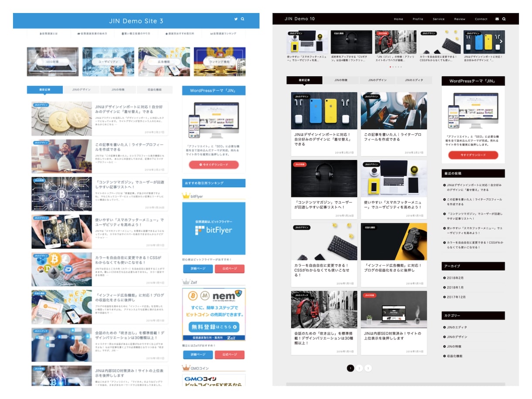The height and width of the screenshot is (399, 532).
Task: Select JINの特徴 tab in JIN Demo 10
Action: click(341, 80)
